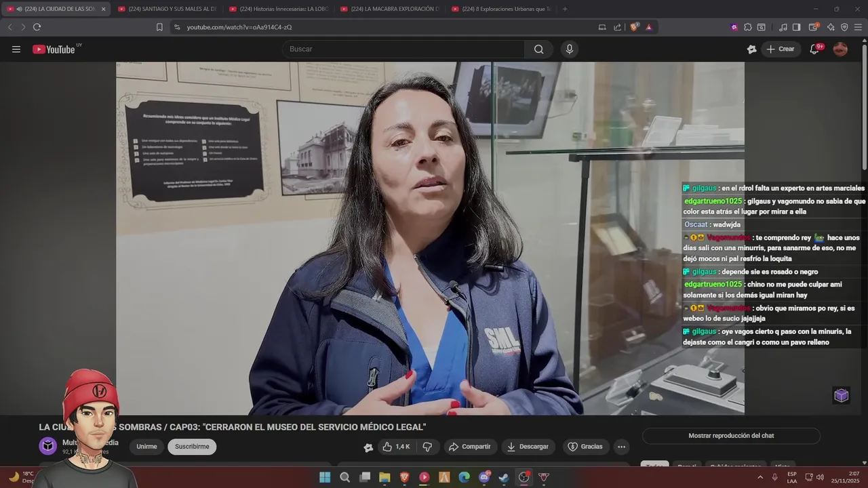Dislike the video with thumbs down
This screenshot has width=868, height=488.
[x=427, y=447]
